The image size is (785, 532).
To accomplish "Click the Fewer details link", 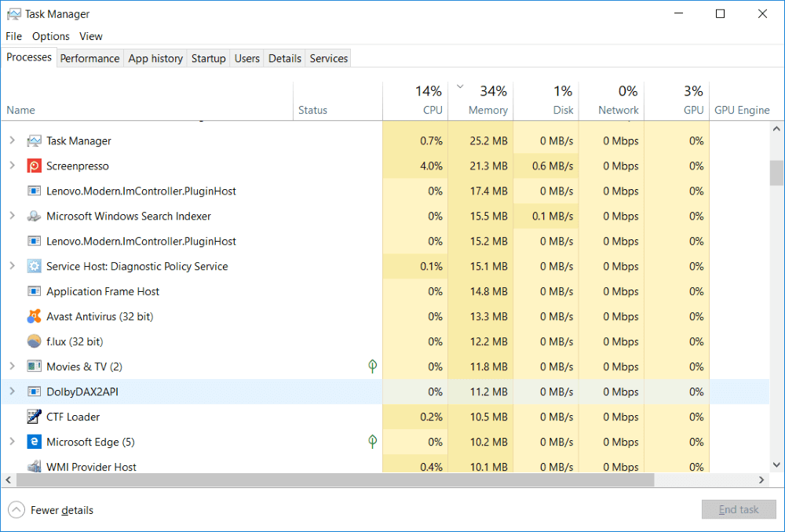I will (x=61, y=511).
